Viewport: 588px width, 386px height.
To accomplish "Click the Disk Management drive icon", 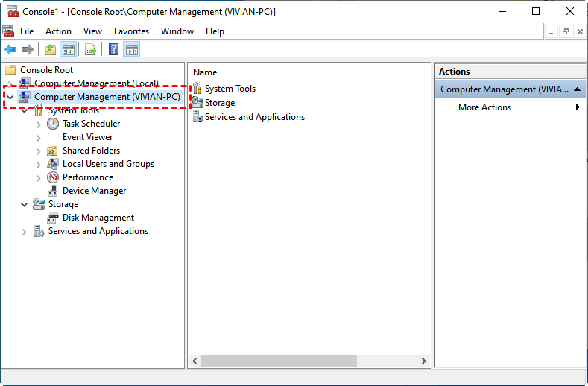I will click(53, 218).
